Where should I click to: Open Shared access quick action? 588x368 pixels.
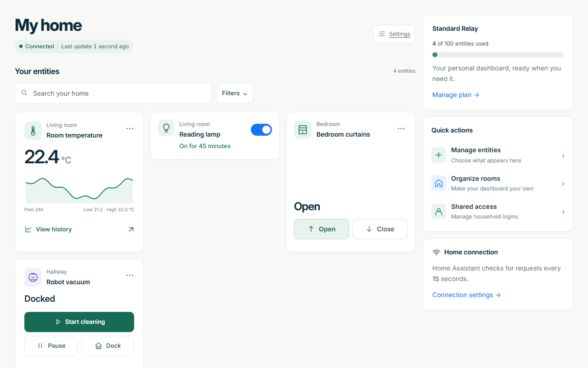tap(498, 212)
